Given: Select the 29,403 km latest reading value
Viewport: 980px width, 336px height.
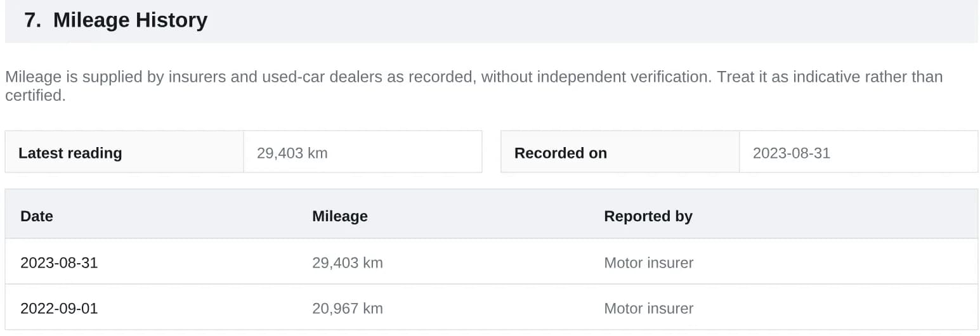Looking at the screenshot, I should tap(292, 153).
